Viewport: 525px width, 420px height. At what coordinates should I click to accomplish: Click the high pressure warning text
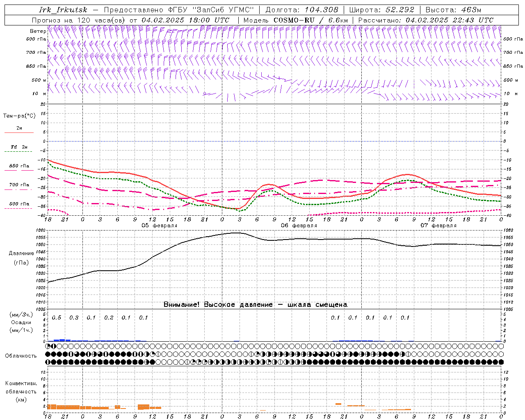255,304
